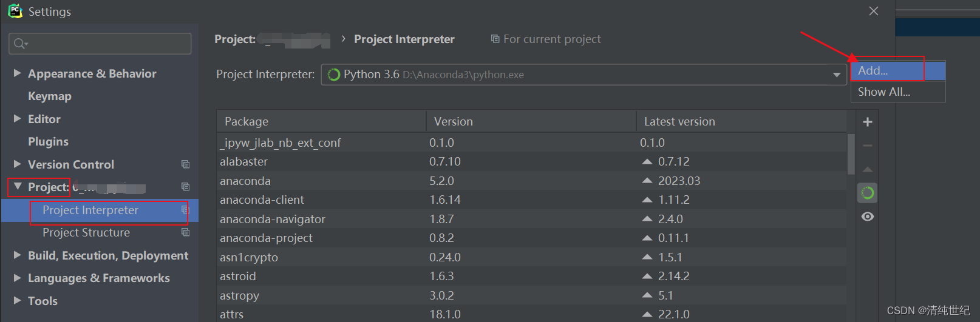
Task: Collapse the Project tree node
Action: [17, 187]
